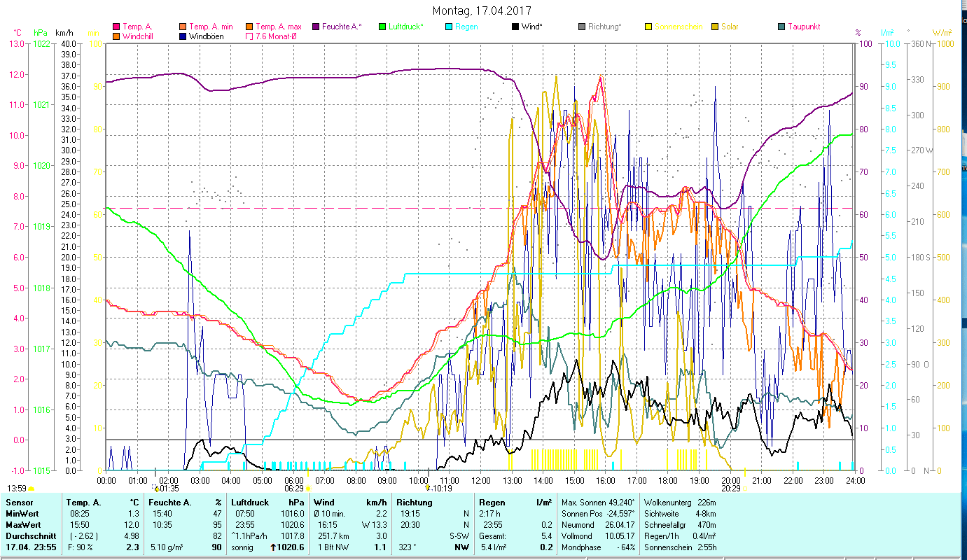Click the Taupunkt legend square
The image size is (967, 560).
781,27
